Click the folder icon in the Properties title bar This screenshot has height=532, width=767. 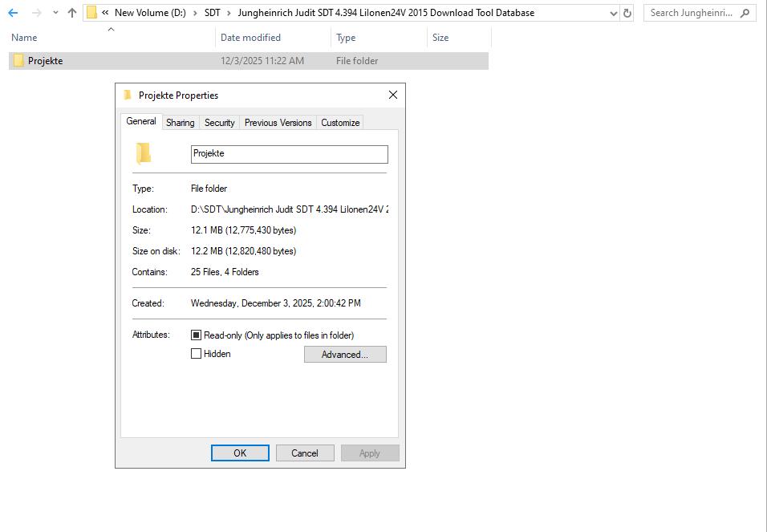(127, 95)
